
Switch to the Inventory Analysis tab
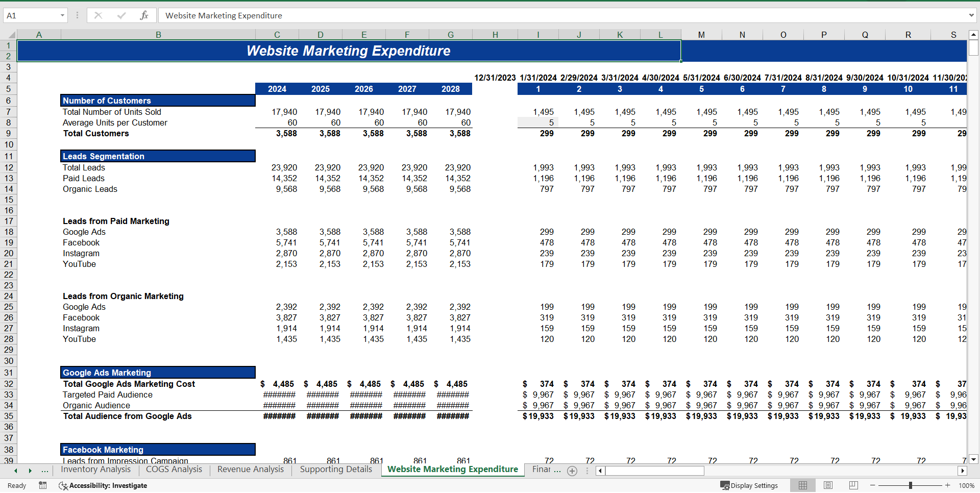95,470
